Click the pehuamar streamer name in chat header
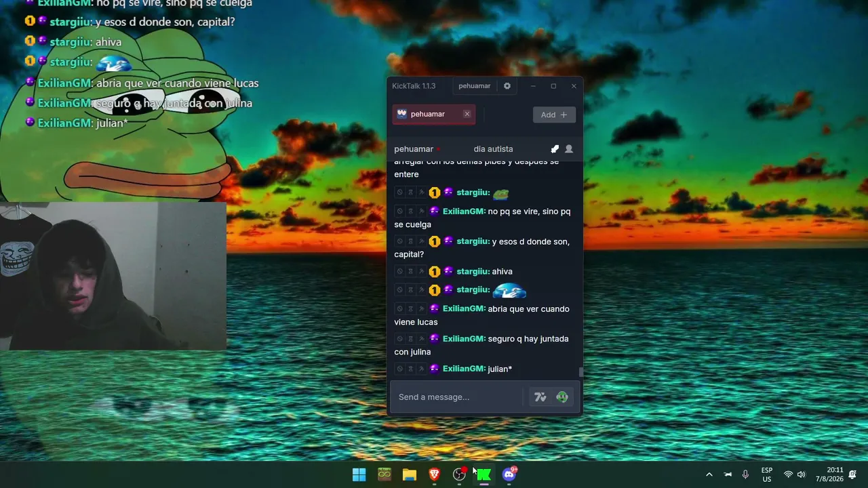 click(414, 149)
